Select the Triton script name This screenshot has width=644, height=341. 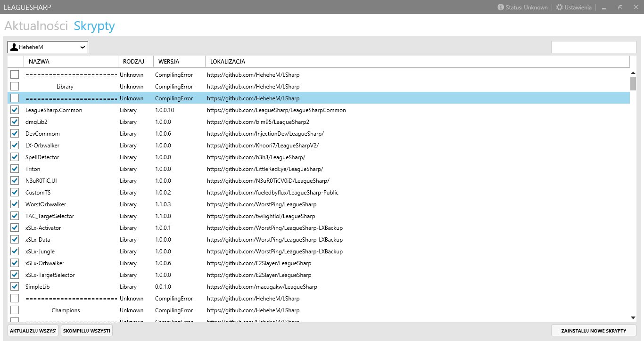tap(33, 169)
